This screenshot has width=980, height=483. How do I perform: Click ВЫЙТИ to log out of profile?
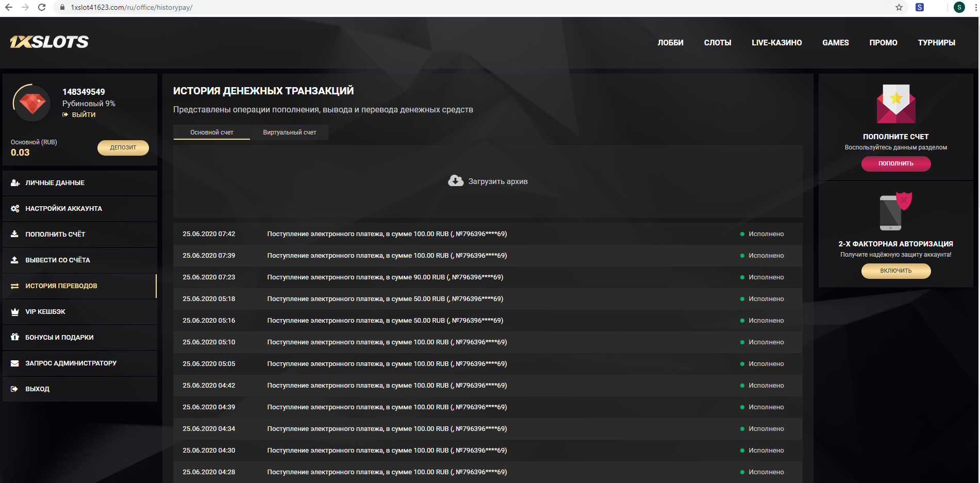click(84, 114)
